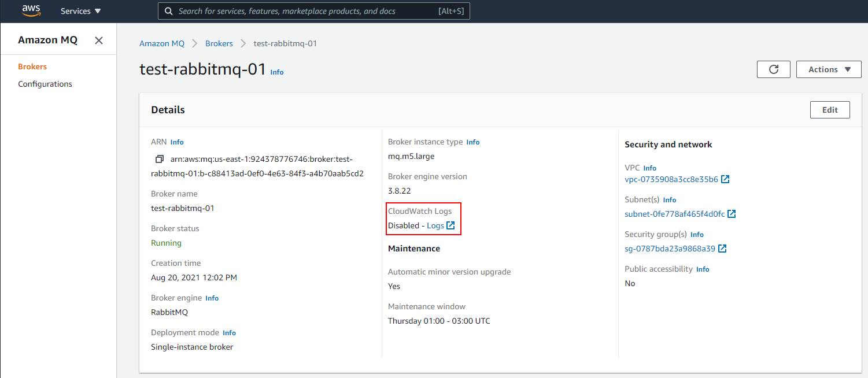This screenshot has width=868, height=378.
Task: Click the mq.m5.large instance type value
Action: (x=411, y=156)
